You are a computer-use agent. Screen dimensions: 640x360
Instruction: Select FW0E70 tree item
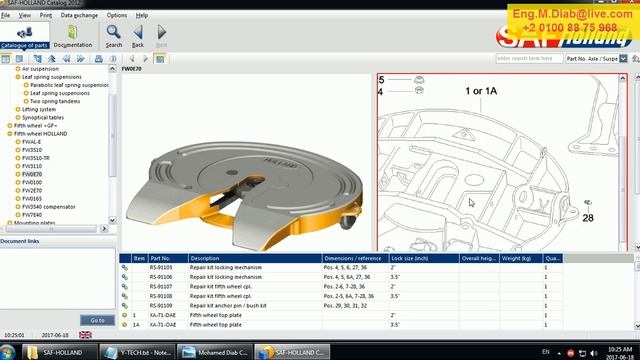[32, 174]
